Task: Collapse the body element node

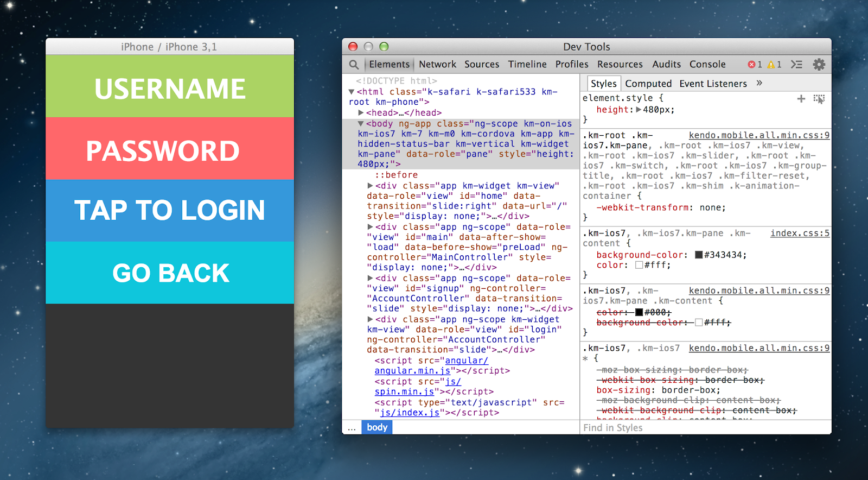Action: point(361,124)
